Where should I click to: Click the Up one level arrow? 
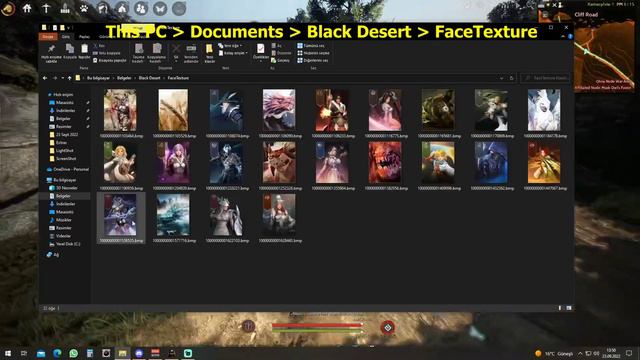click(x=69, y=78)
